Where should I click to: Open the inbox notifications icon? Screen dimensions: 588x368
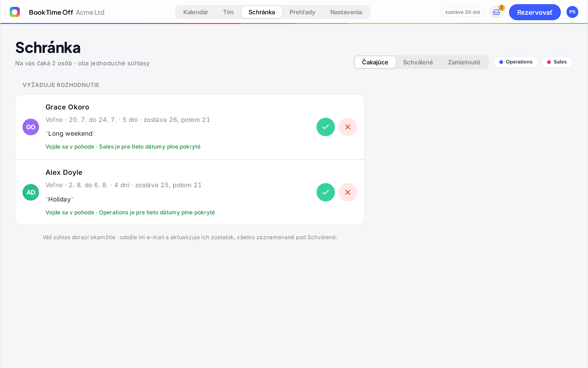pyautogui.click(x=496, y=12)
